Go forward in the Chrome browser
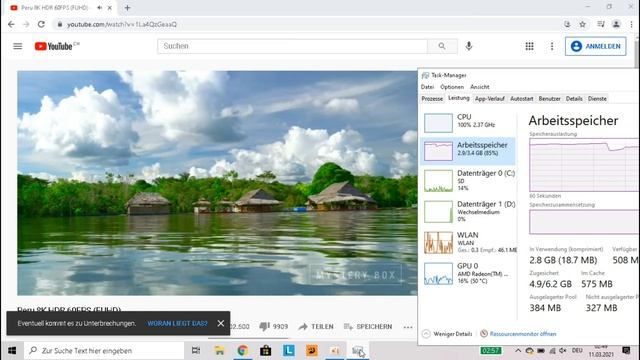This screenshot has height=360, width=640. [26, 24]
